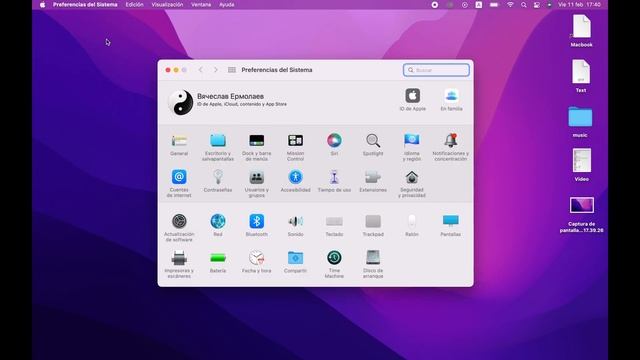The height and width of the screenshot is (360, 640).
Task: Open the Apple menu
Action: point(42,4)
